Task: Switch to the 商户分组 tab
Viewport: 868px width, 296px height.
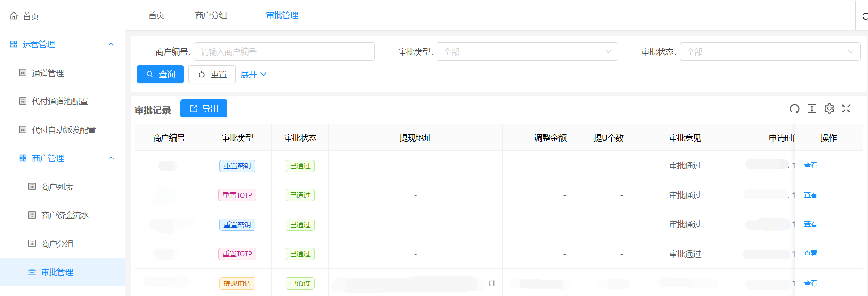Action: (211, 15)
